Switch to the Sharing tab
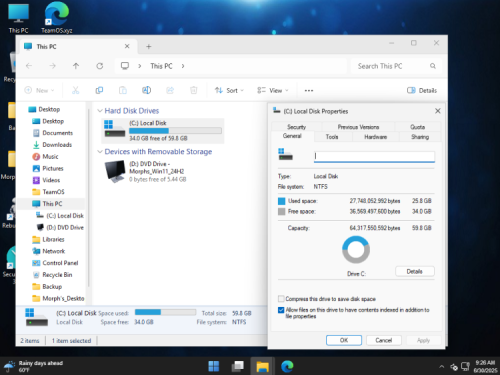This screenshot has width=500, height=375. 420,137
